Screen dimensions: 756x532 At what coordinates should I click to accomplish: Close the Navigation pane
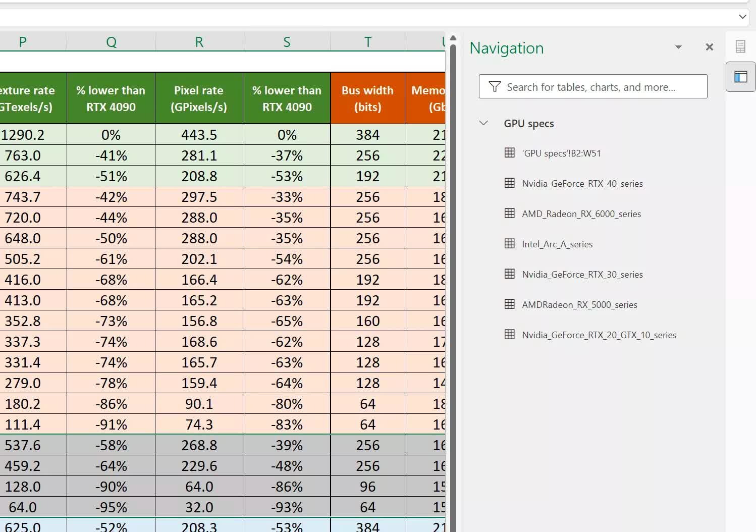(x=709, y=47)
